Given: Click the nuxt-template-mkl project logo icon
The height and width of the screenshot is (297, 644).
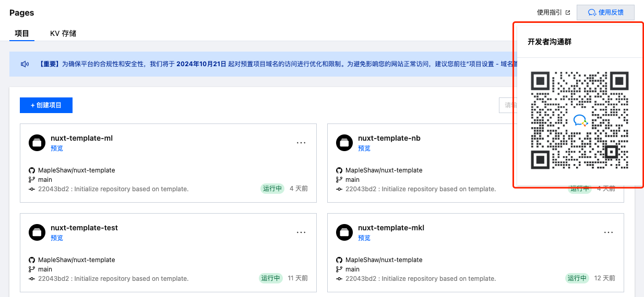Looking at the screenshot, I should coord(344,232).
